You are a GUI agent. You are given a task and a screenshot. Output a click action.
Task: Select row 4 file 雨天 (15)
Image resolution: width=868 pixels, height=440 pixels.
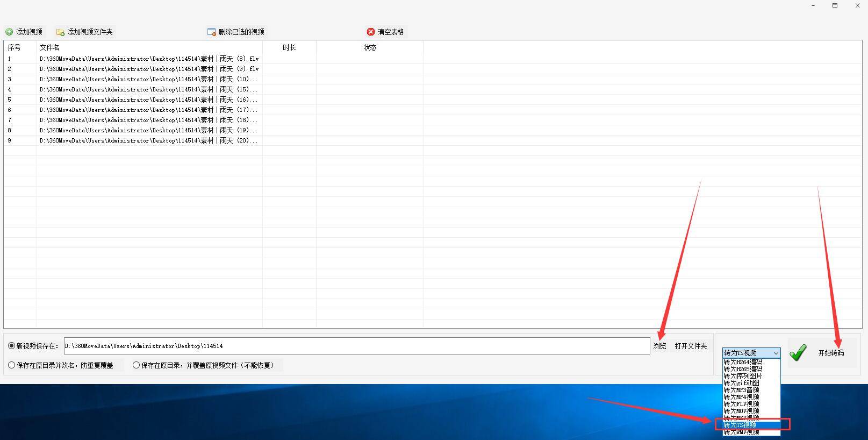[149, 89]
